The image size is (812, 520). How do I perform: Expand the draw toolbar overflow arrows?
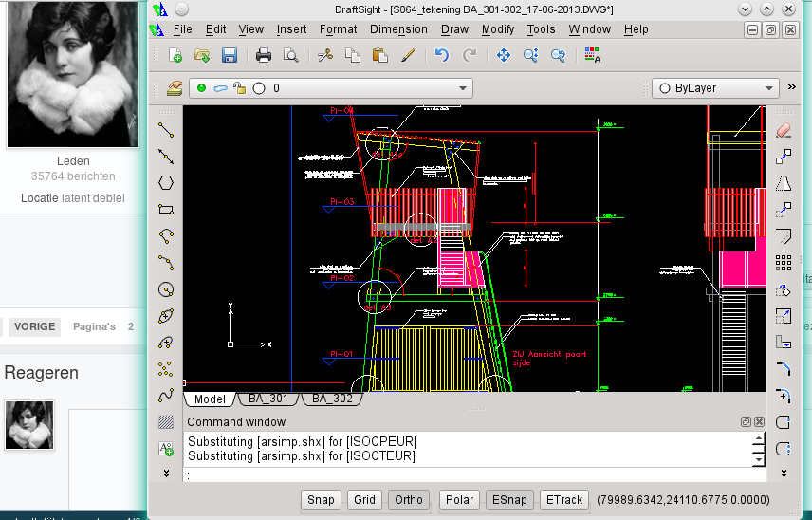[166, 473]
